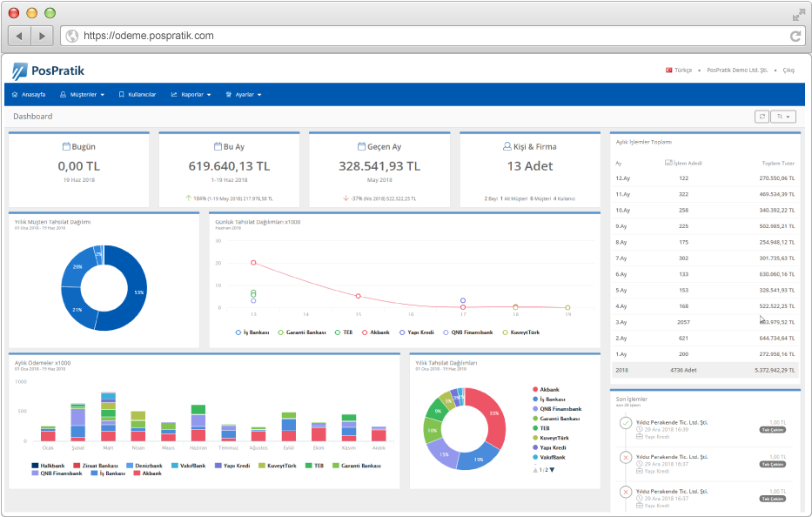This screenshot has width=812, height=517.
Task: Open the Ayarlar menu
Action: (244, 95)
